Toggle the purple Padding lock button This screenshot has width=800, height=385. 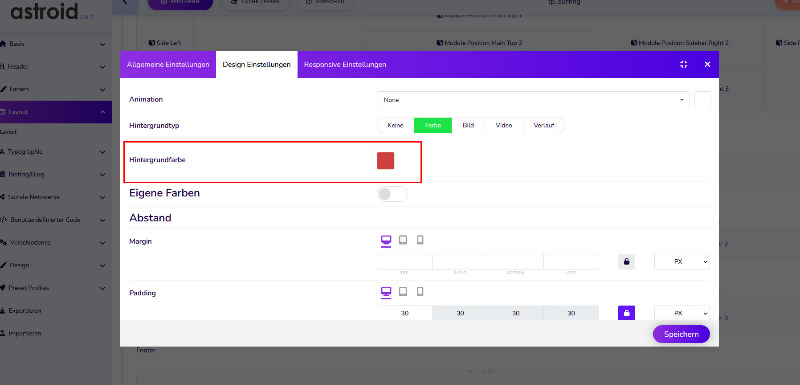pyautogui.click(x=627, y=313)
